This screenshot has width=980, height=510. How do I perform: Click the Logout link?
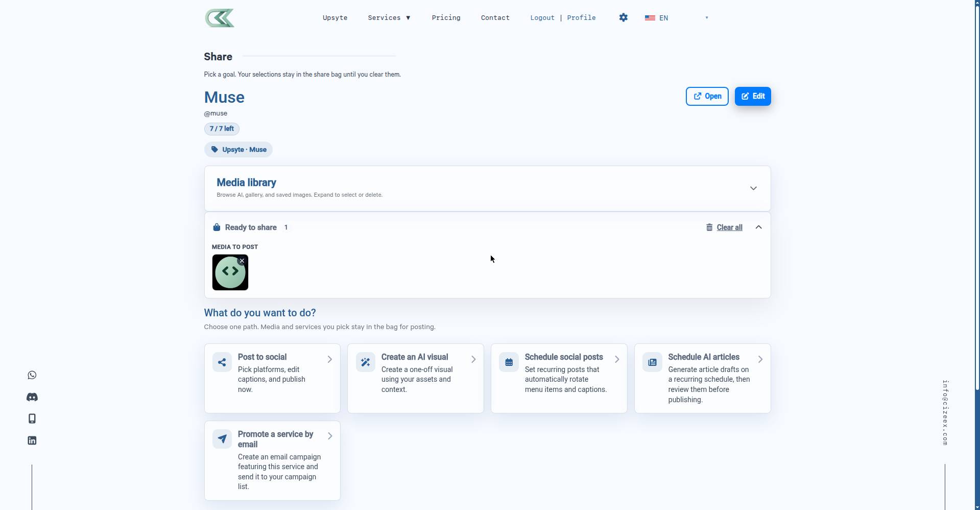[542, 18]
